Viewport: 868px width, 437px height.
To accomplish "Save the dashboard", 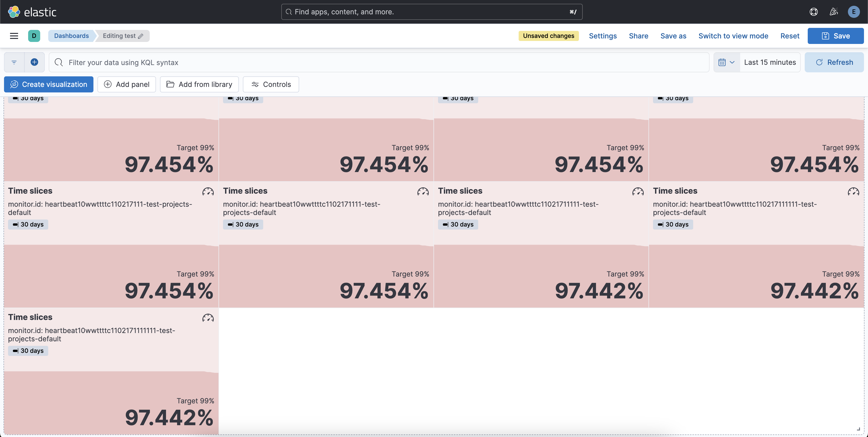I will (x=835, y=36).
